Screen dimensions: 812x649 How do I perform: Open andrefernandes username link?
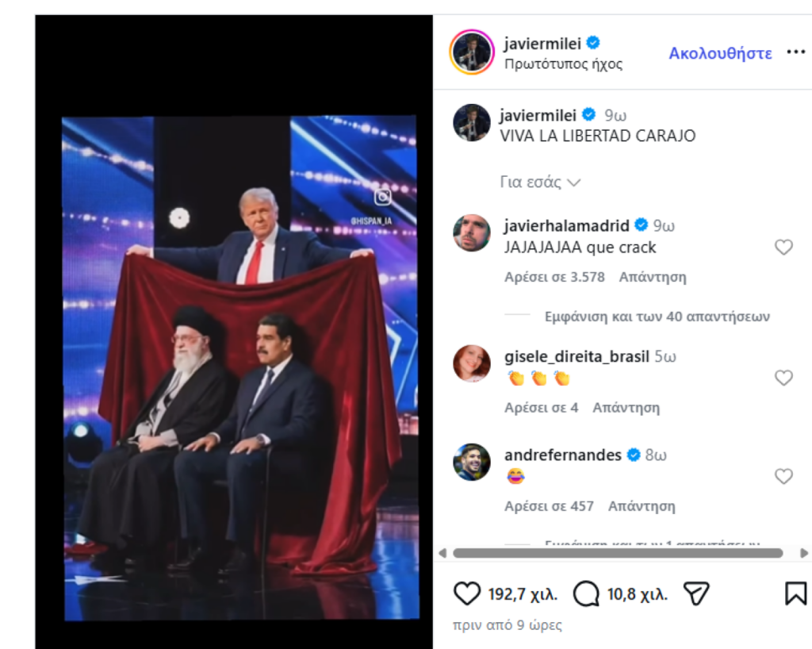(563, 455)
